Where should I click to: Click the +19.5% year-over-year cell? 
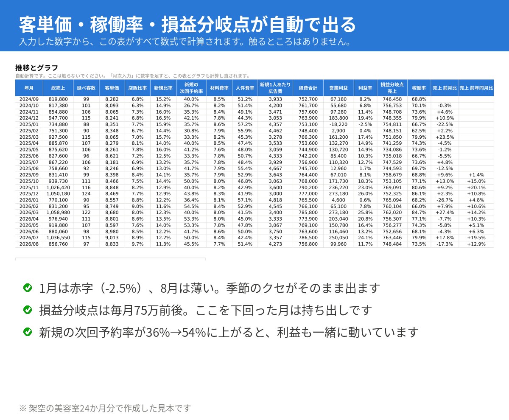pos(476,238)
